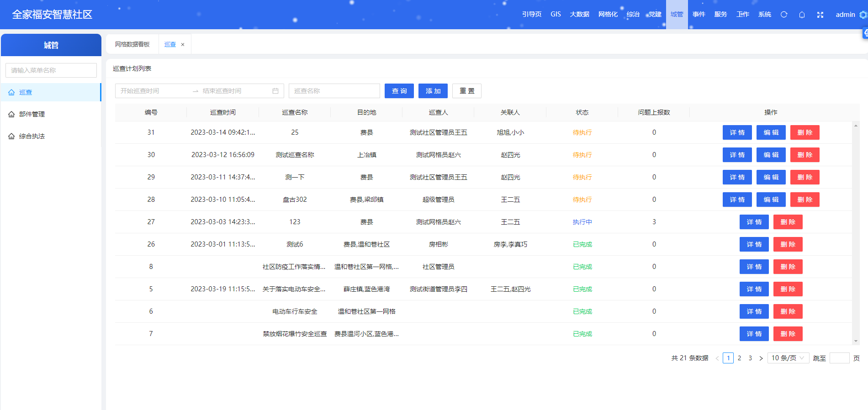Go to page 3

(750, 358)
